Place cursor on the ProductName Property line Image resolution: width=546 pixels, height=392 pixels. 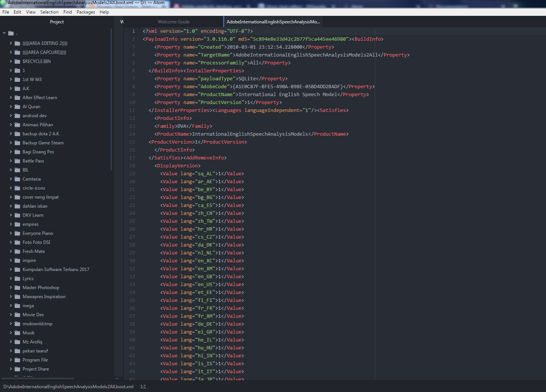[261, 95]
